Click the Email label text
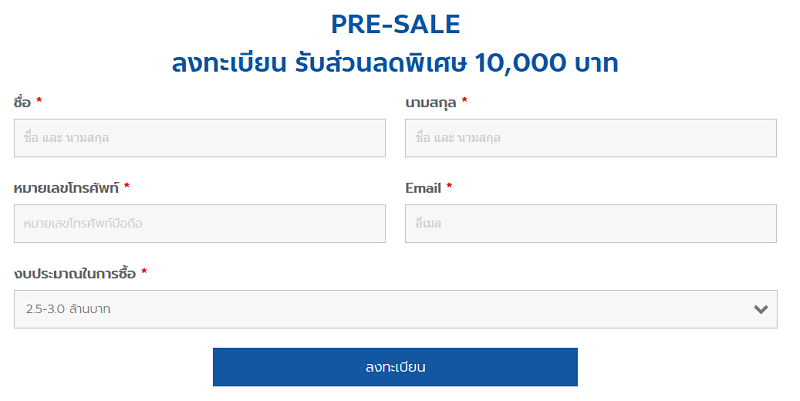Image resolution: width=800 pixels, height=401 pixels. tap(423, 187)
